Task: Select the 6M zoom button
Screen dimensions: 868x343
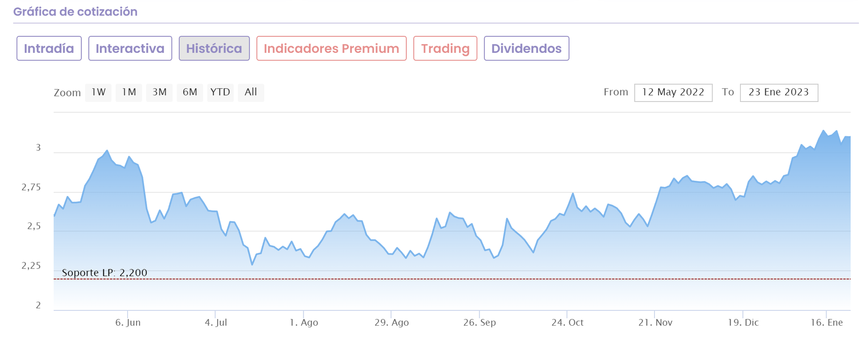Action: coord(190,92)
